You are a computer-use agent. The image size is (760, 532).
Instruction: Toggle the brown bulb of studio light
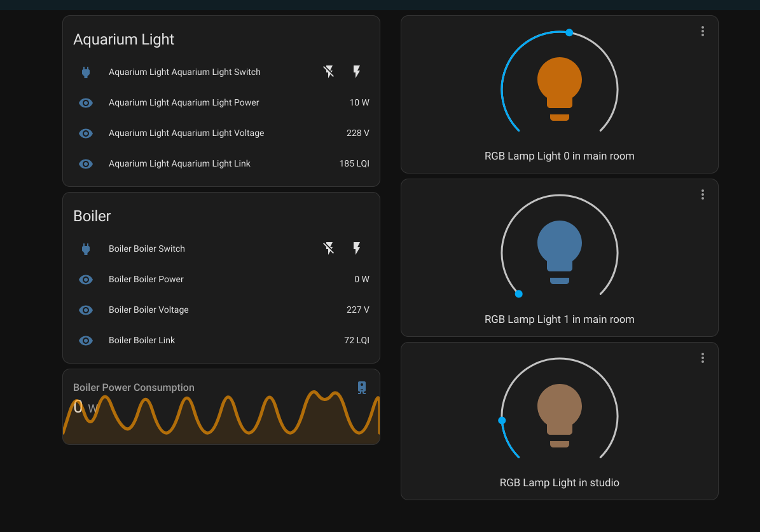tap(559, 415)
